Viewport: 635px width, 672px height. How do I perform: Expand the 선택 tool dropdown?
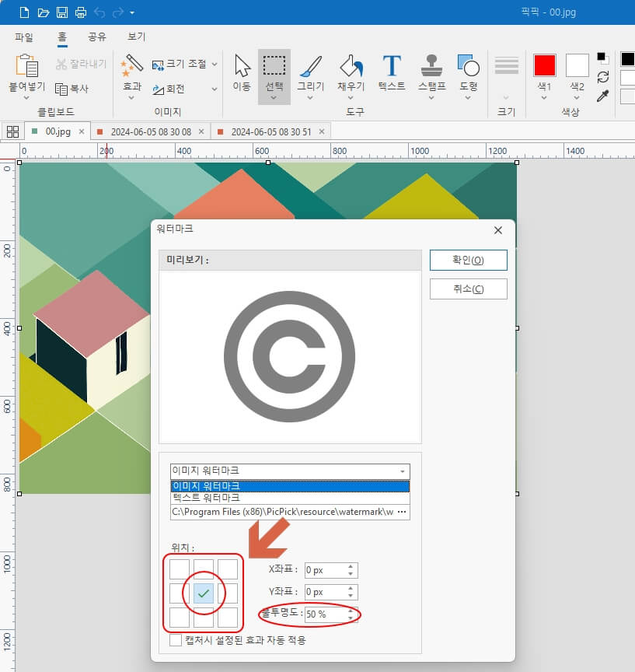coord(274,98)
